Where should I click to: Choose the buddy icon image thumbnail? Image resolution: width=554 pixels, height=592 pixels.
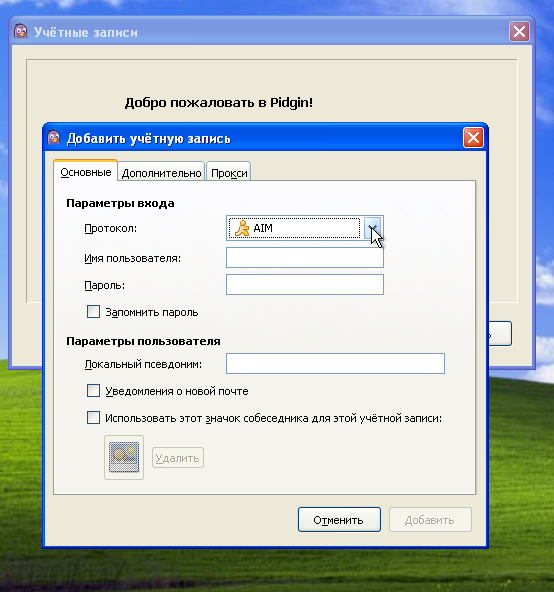pos(124,457)
